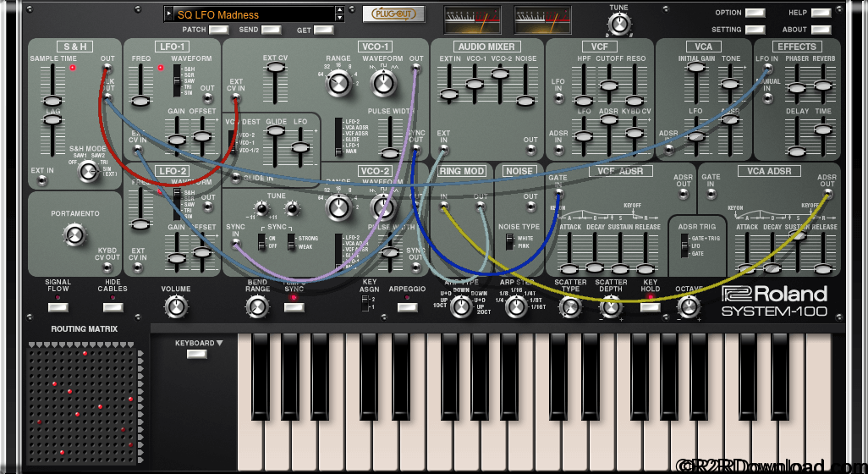Adjust the EFFECTS REVERB slider
Screen dimensions: 868x474
[822, 85]
